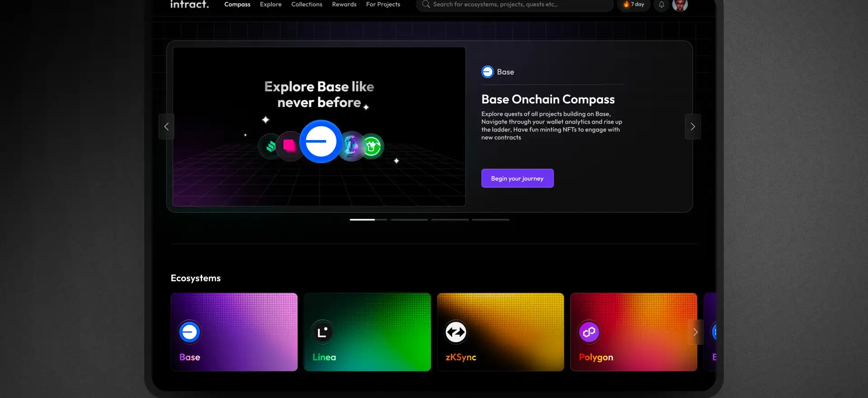Click the notification bell icon
The image size is (868, 398).
pos(661,5)
